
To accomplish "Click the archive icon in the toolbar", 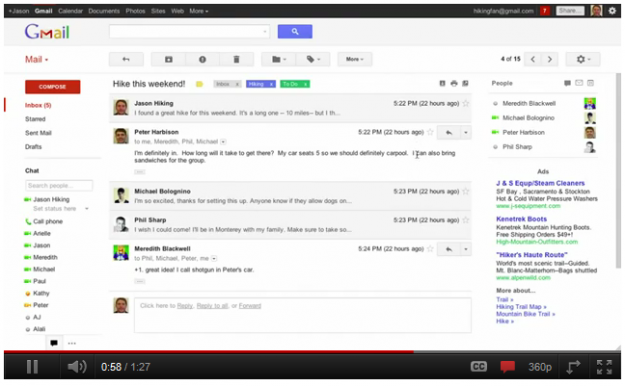I will point(168,59).
